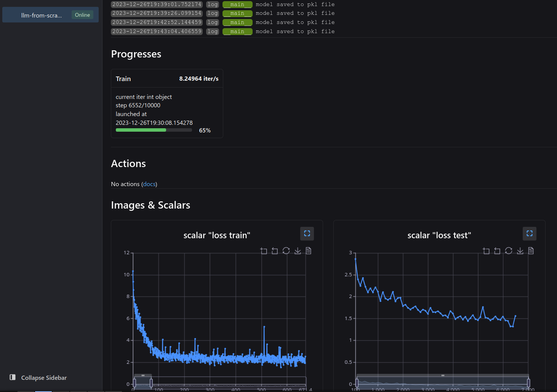Activate area zoom on loss train chart
Screen dimensions: 557x392
coord(264,251)
